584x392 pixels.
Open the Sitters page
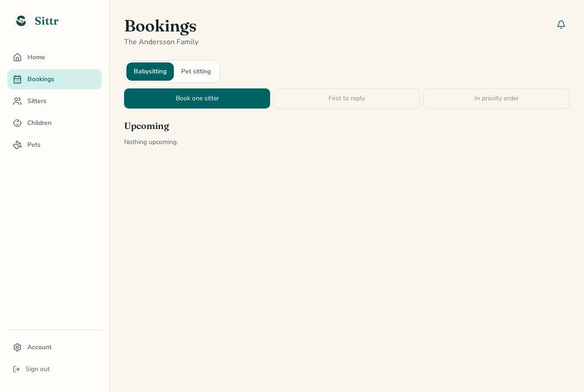pyautogui.click(x=54, y=101)
